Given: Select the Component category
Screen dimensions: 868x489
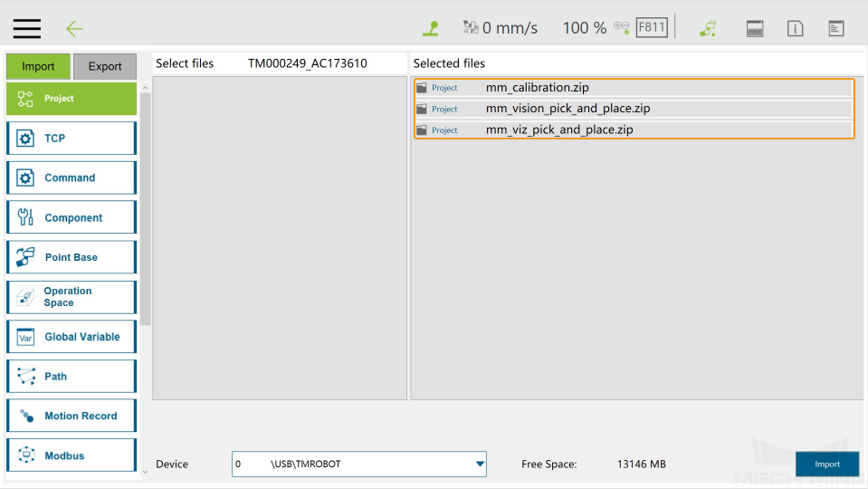Looking at the screenshot, I should (72, 217).
